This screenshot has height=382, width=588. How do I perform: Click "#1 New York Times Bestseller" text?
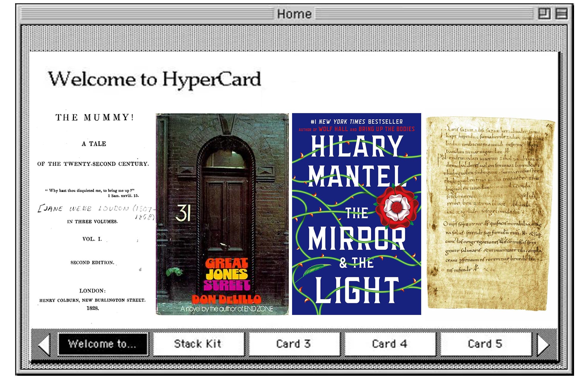(x=356, y=122)
